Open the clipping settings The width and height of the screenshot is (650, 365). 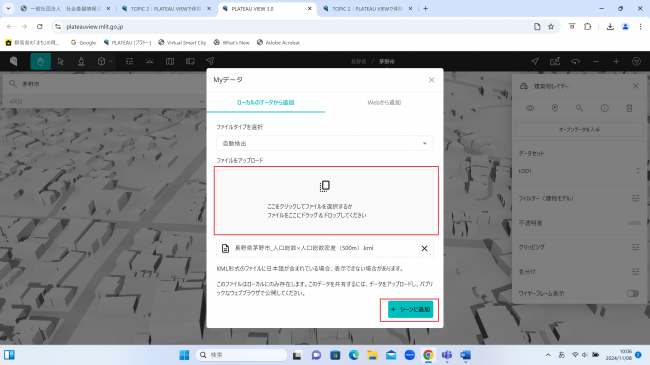[635, 247]
